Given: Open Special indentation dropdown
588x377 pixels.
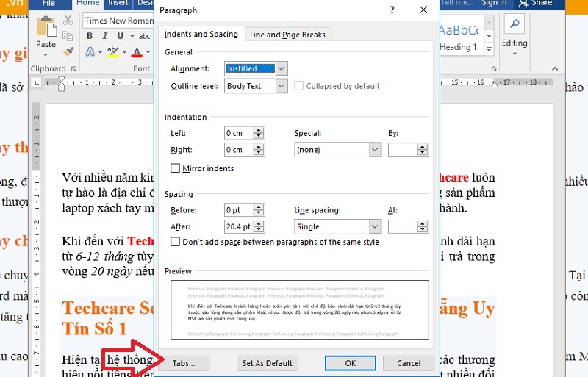Looking at the screenshot, I should (375, 150).
